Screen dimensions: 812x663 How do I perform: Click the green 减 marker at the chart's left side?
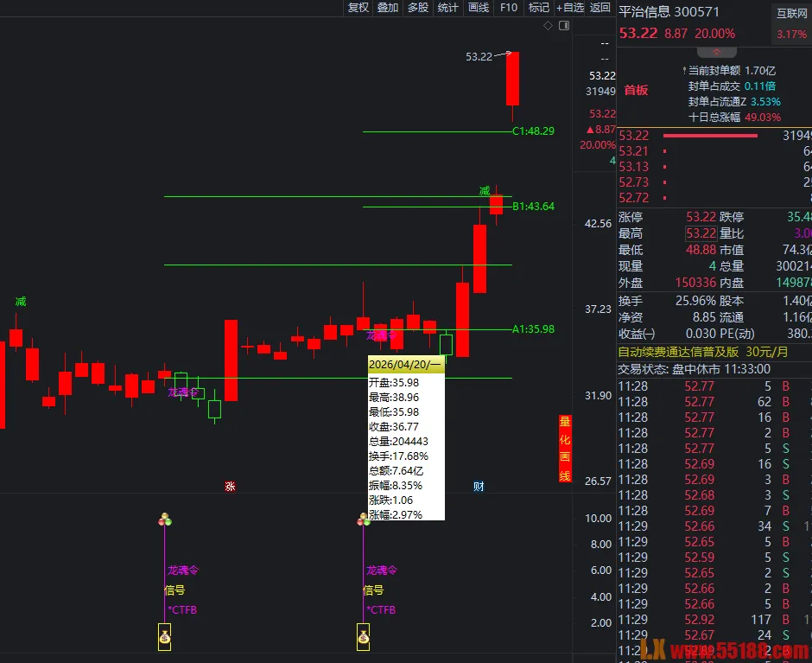tap(21, 301)
